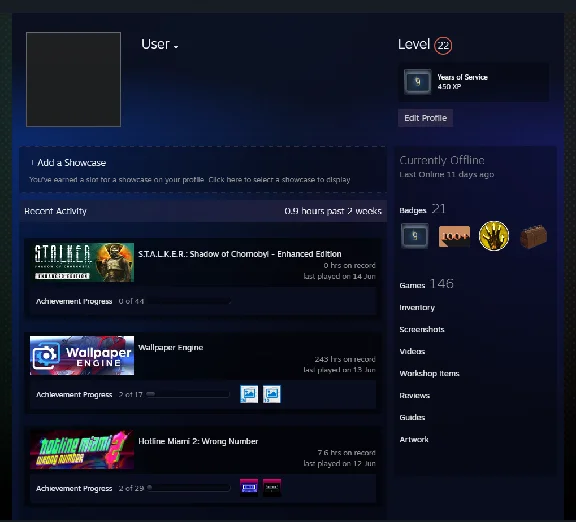Click the Wallpaper Engine banner image
Screen dimensions: 576x522
pyautogui.click(x=82, y=356)
